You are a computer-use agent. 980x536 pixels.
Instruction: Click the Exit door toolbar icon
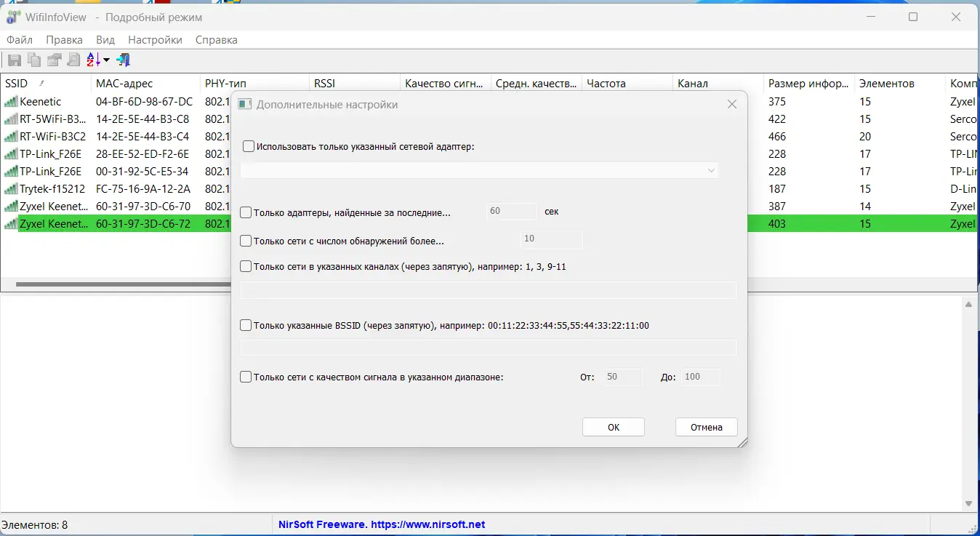point(124,60)
